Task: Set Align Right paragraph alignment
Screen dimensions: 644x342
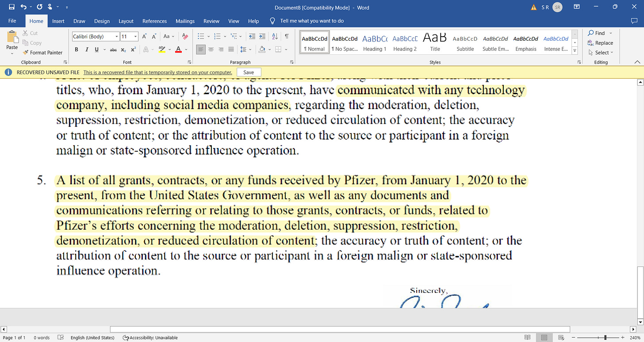Action: (220, 49)
